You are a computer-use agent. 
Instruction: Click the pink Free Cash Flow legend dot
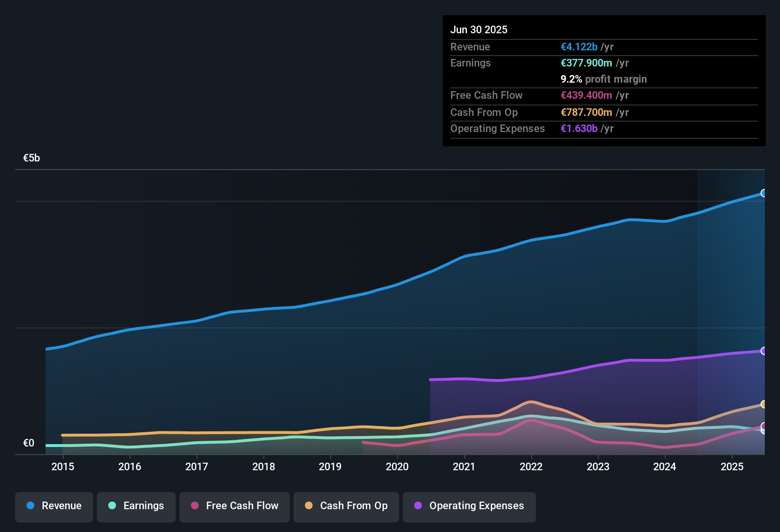194,506
